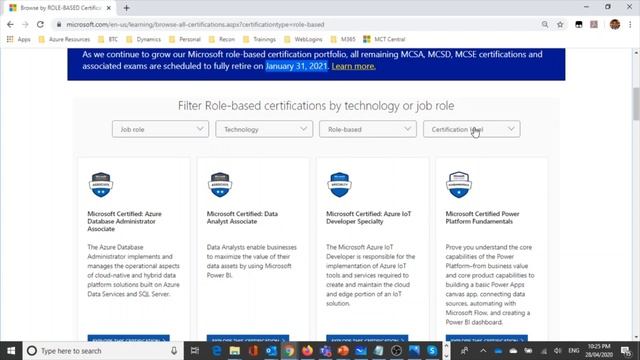Click the Type here to search box
Viewport: 640px width, 360px height.
(102, 351)
